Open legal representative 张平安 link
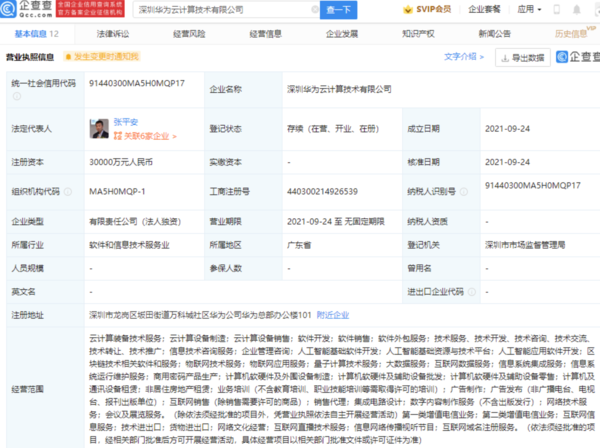This screenshot has width=600, height=448. click(x=126, y=122)
